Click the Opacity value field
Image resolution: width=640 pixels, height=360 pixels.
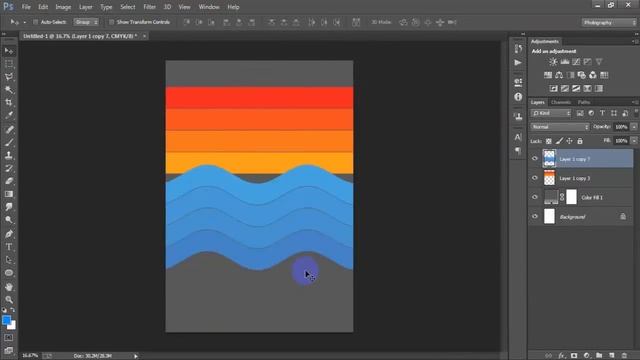click(621, 127)
